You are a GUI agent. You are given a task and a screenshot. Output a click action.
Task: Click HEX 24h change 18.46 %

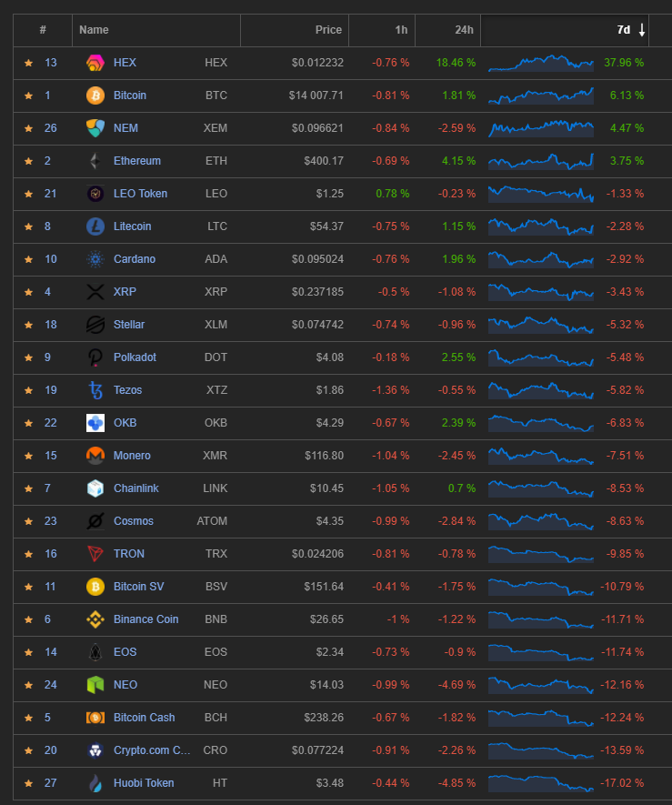pyautogui.click(x=456, y=63)
